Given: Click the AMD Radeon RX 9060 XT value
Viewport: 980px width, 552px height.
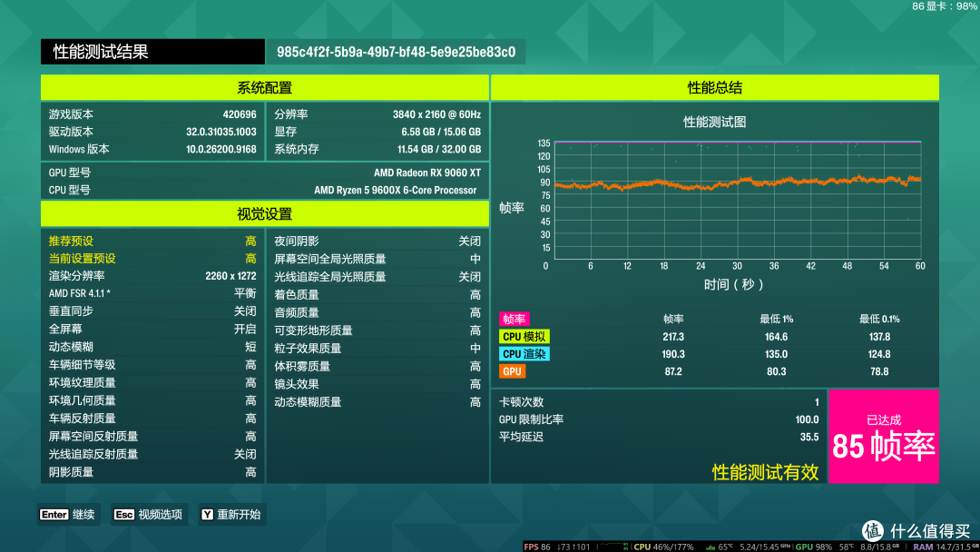Looking at the screenshot, I should pos(427,172).
